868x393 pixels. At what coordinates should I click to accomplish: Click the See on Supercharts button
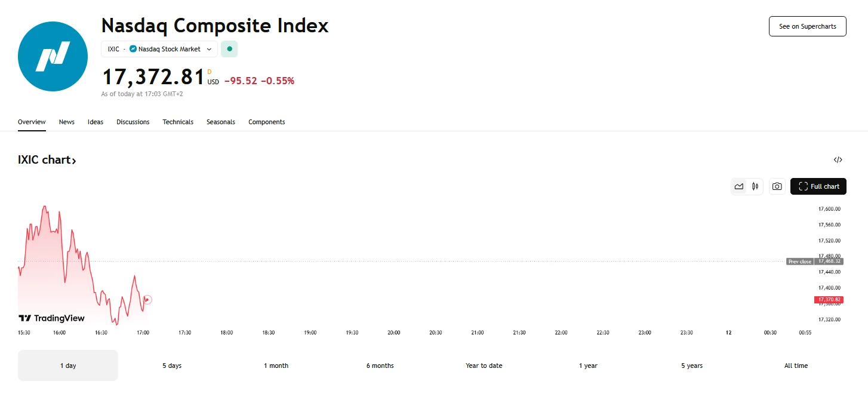(807, 26)
